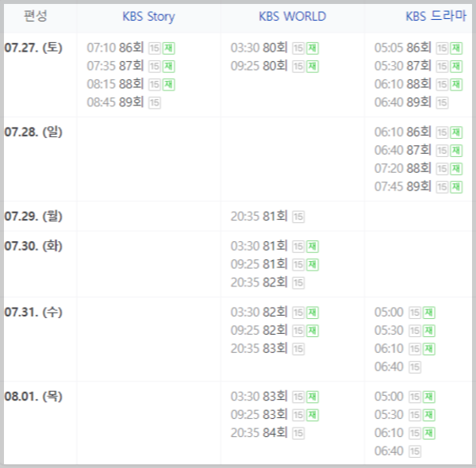Select the 08.01. (목) date row label
Screen dimensions: 476x468
(x=33, y=397)
